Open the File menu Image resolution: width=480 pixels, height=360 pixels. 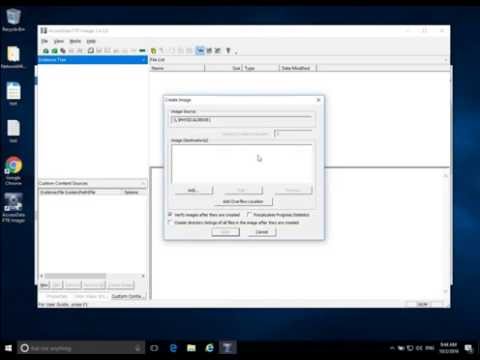point(45,41)
